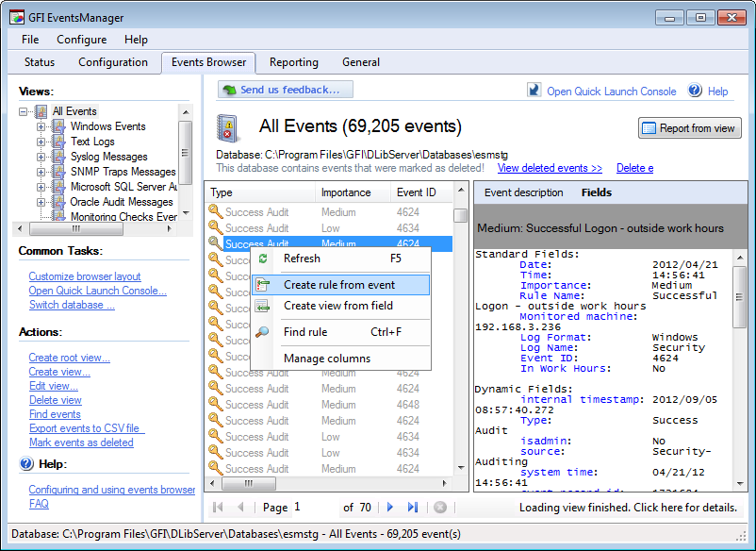The width and height of the screenshot is (756, 551).
Task: Click the Find rule magnifier icon
Action: 263,332
